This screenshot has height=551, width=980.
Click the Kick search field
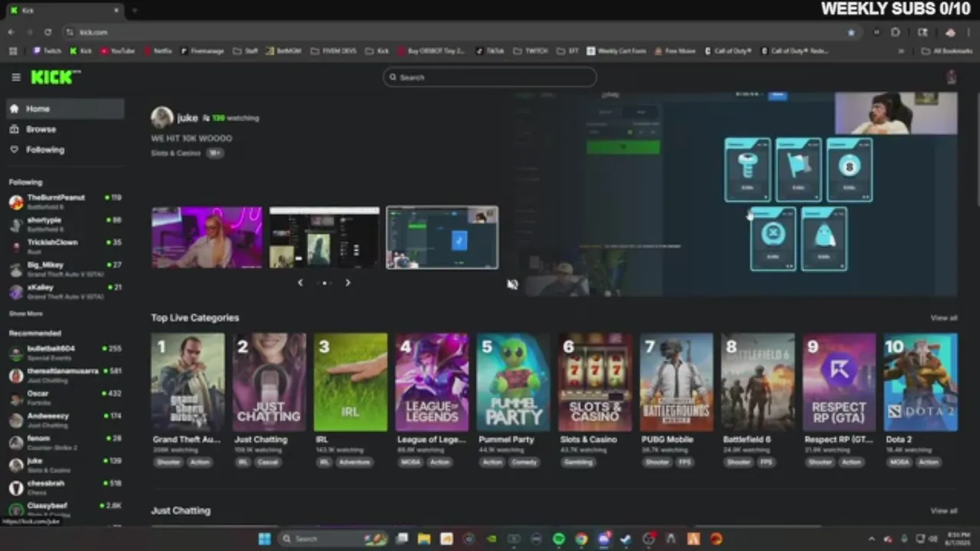click(490, 77)
